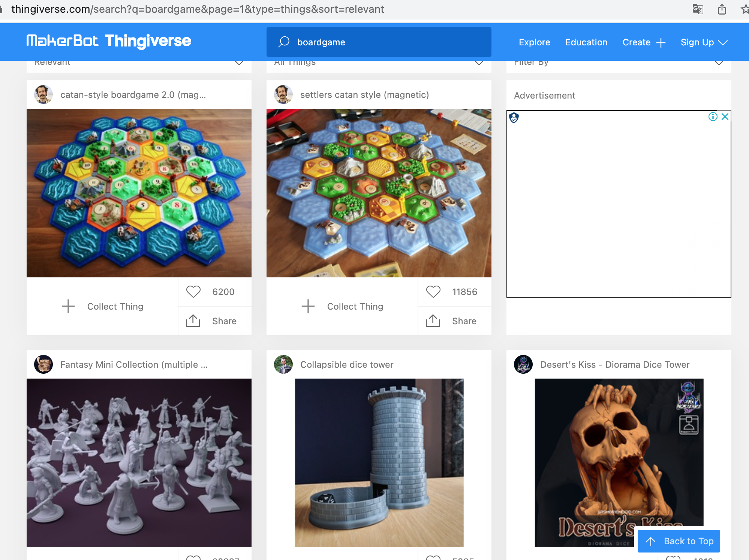
Task: Click the MakerBot Thingiverse logo
Action: point(109,41)
